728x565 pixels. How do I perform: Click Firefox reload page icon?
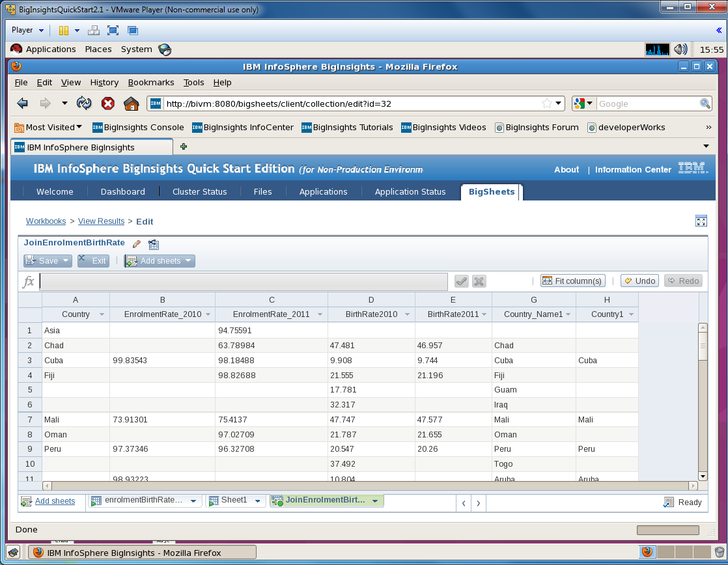pyautogui.click(x=84, y=103)
